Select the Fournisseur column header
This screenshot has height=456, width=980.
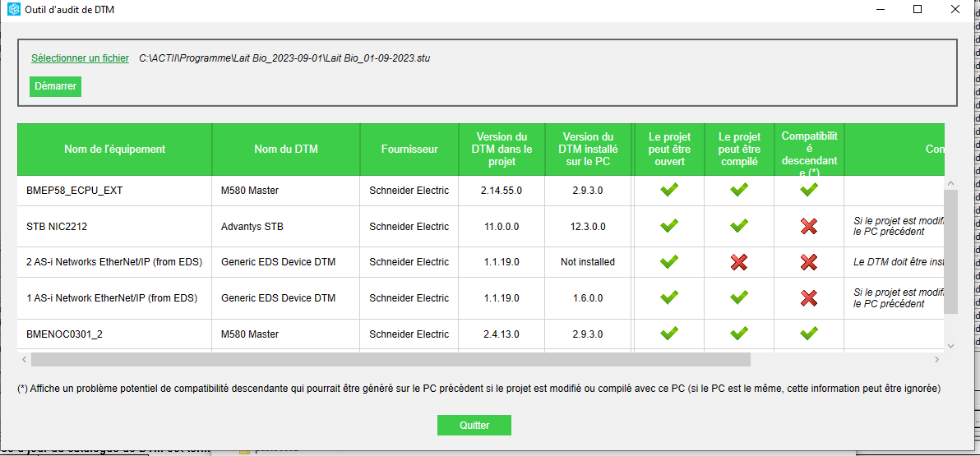[409, 150]
